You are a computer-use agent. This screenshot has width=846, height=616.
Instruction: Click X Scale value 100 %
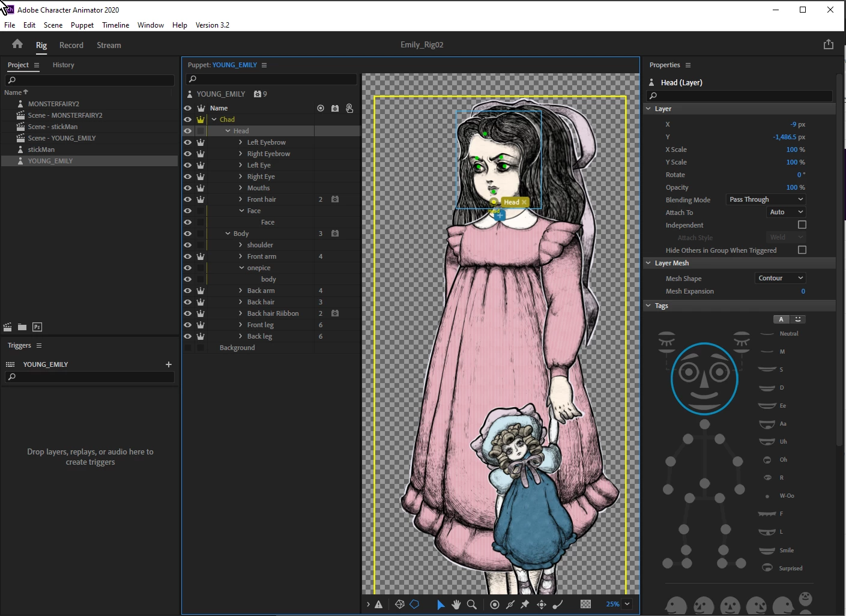796,149
